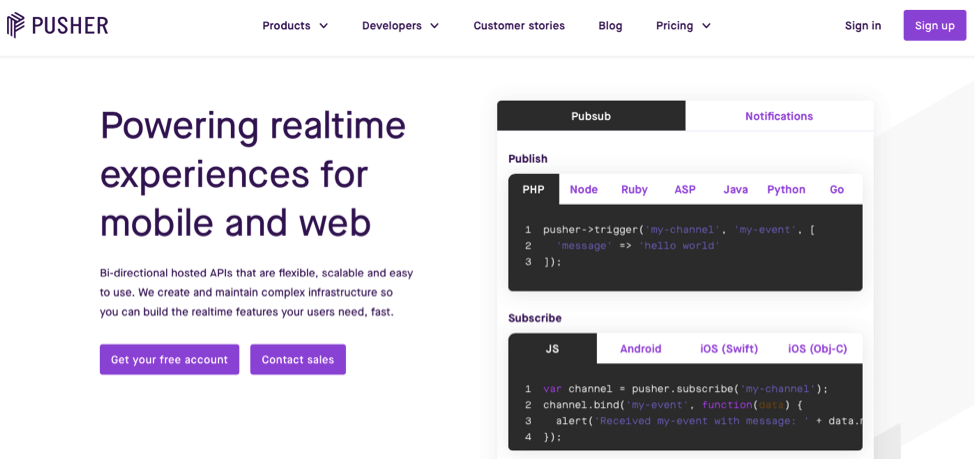Click the Subscribe section heading

(535, 318)
